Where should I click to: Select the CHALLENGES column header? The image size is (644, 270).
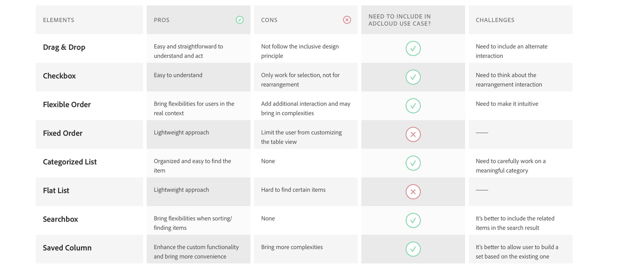click(495, 20)
